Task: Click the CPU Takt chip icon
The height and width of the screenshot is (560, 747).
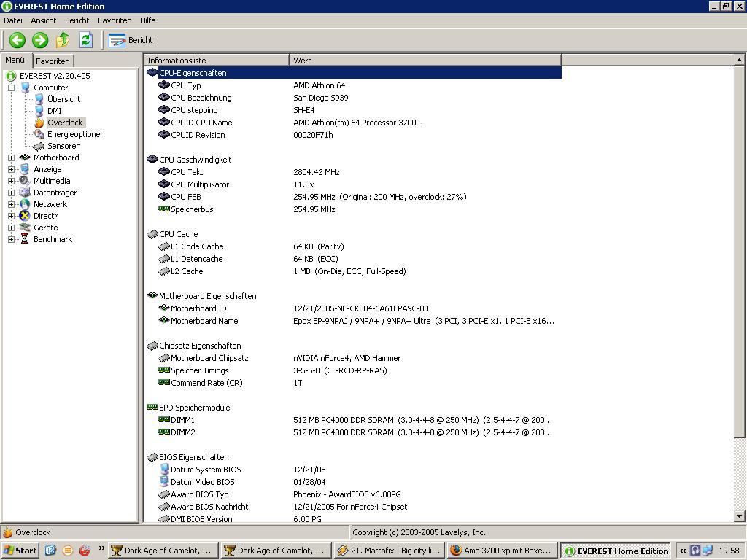Action: [164, 171]
